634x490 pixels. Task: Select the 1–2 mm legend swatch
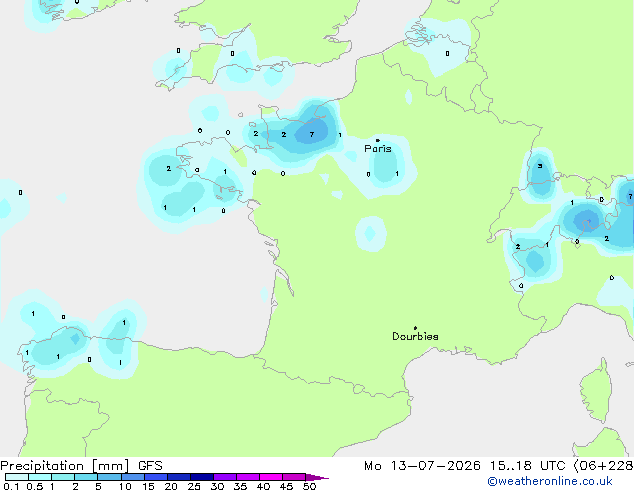point(63,477)
